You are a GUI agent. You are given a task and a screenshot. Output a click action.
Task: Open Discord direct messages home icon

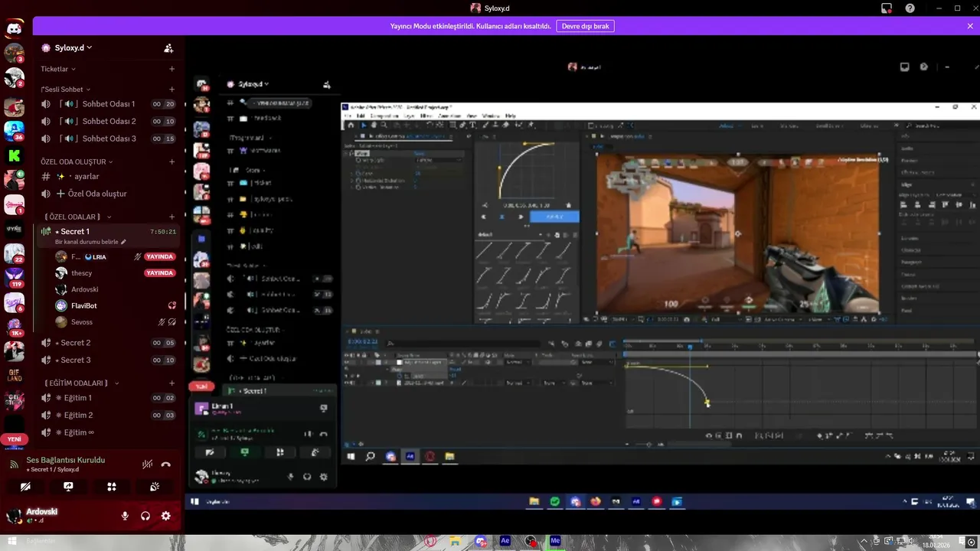14,30
